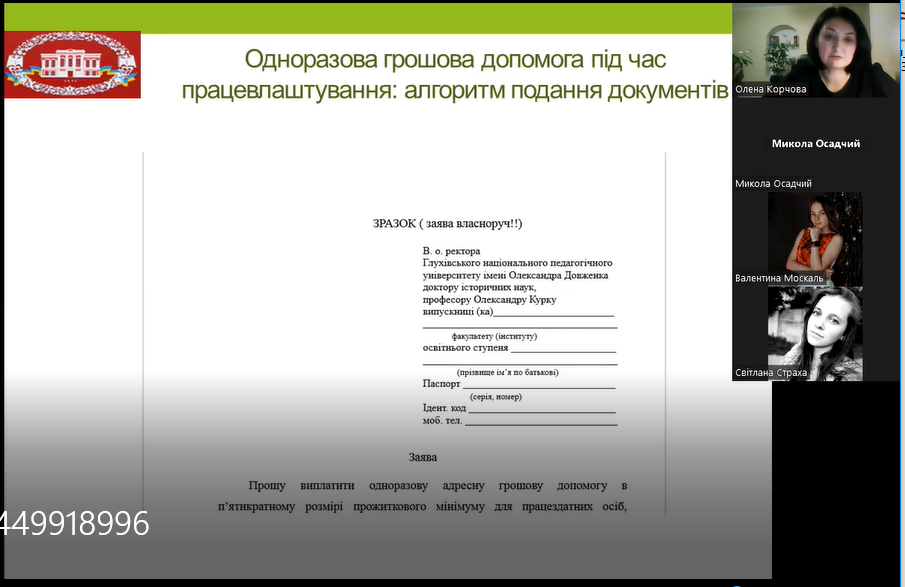
Task: Click the heading 'ЗРАЗОК ( заява власноруч!!)'
Action: [x=447, y=223]
